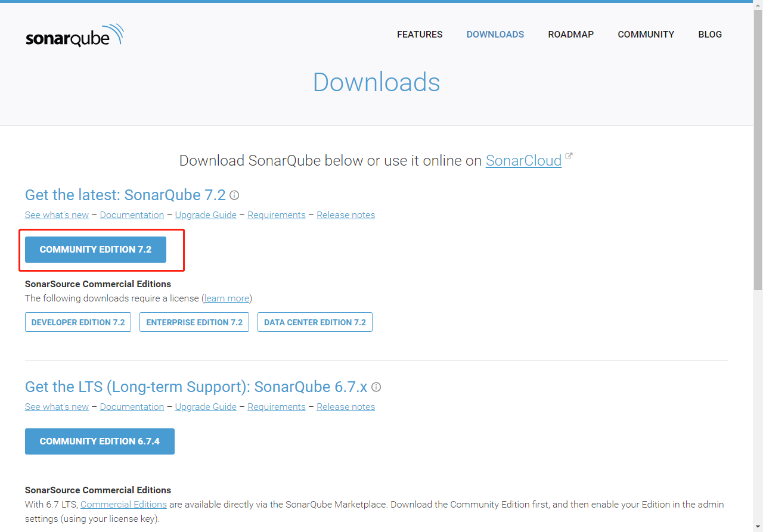
Task: Click the Downloads page title
Action: tap(377, 82)
